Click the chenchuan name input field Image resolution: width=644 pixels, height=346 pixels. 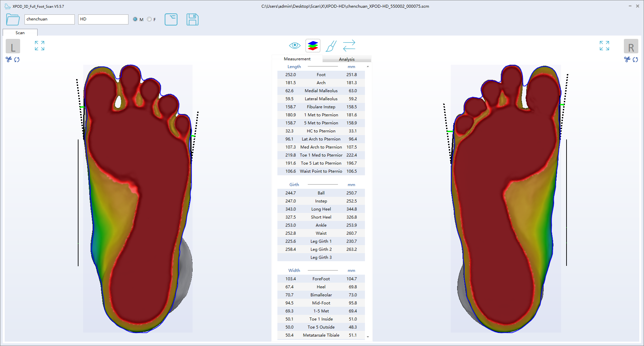click(49, 19)
